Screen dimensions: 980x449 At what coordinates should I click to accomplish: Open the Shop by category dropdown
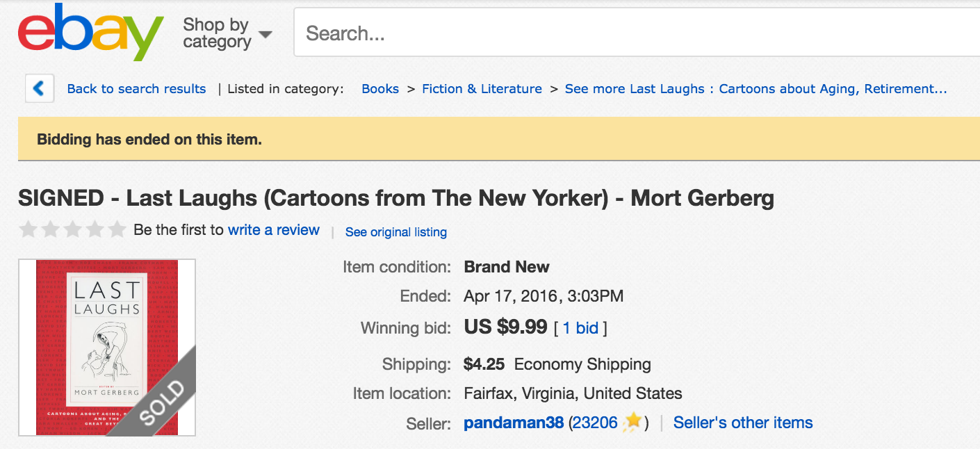(216, 33)
